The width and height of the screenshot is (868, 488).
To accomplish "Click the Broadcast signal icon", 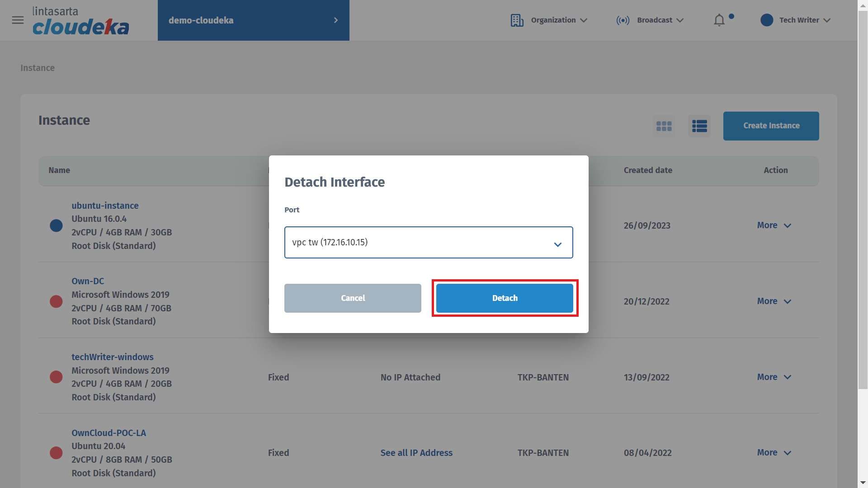I will [623, 20].
